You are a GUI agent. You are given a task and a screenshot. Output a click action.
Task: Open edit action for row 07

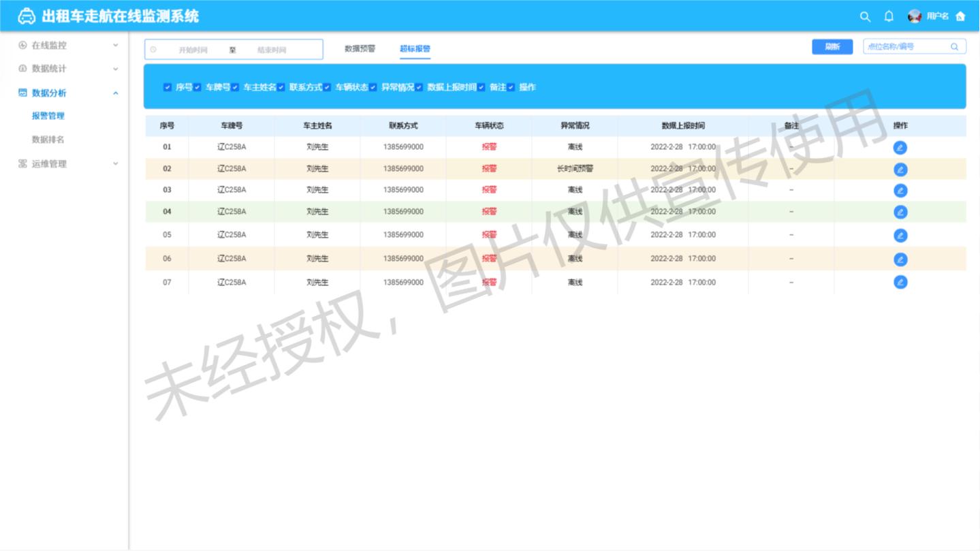(x=900, y=282)
